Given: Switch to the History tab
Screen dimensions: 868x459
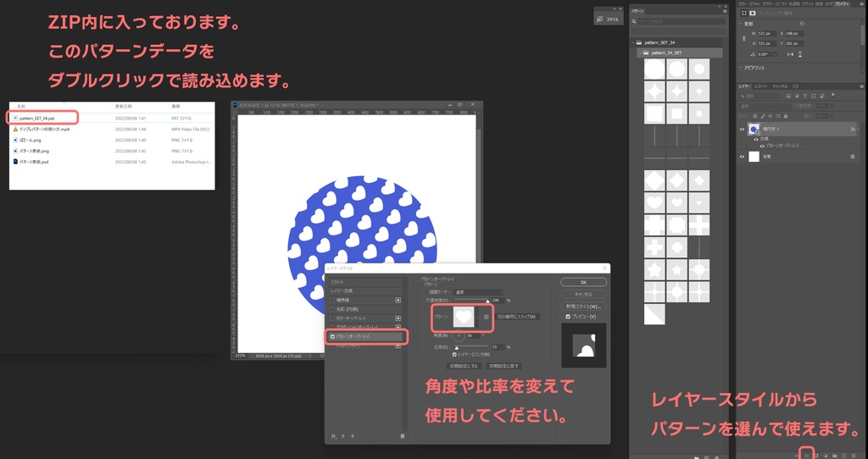Looking at the screenshot, I should click(761, 87).
